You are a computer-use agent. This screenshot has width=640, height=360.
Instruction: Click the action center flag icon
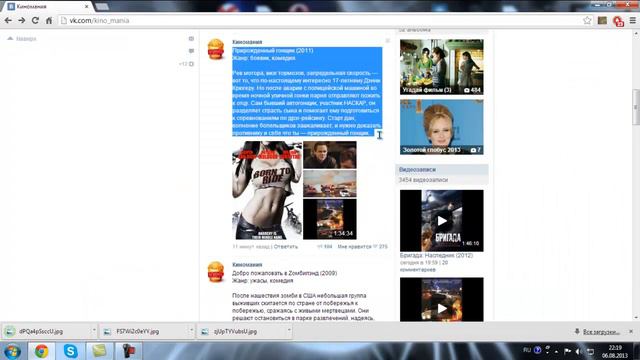(567, 351)
